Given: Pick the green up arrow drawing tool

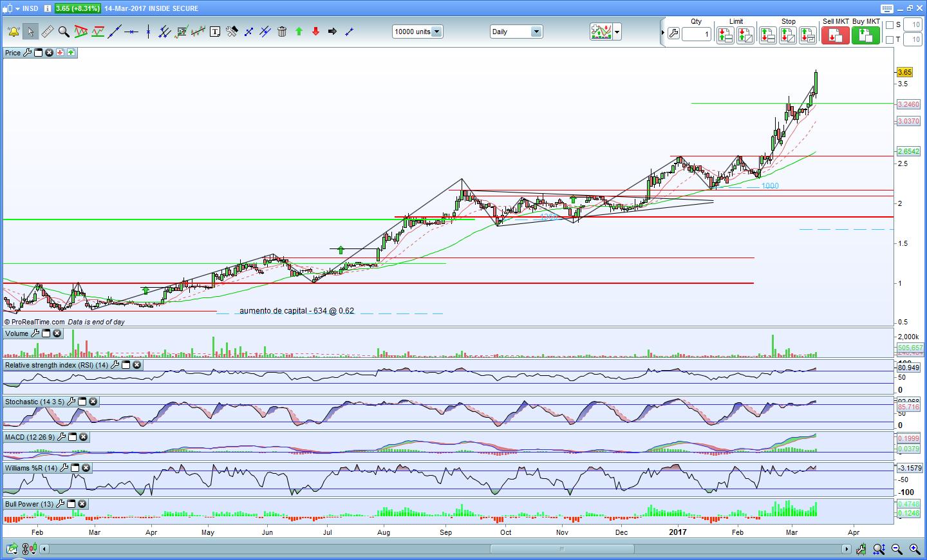Looking at the screenshot, I should click(299, 32).
